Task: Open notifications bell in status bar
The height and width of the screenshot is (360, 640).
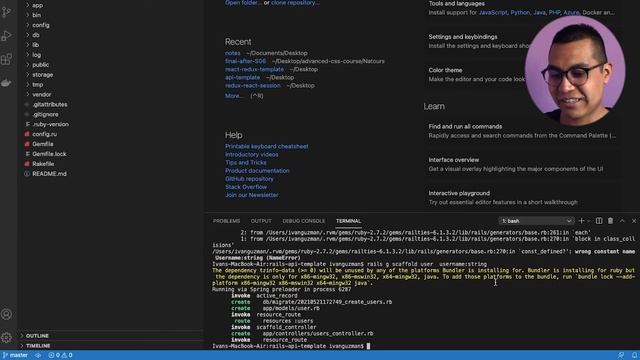Action: coord(634,355)
